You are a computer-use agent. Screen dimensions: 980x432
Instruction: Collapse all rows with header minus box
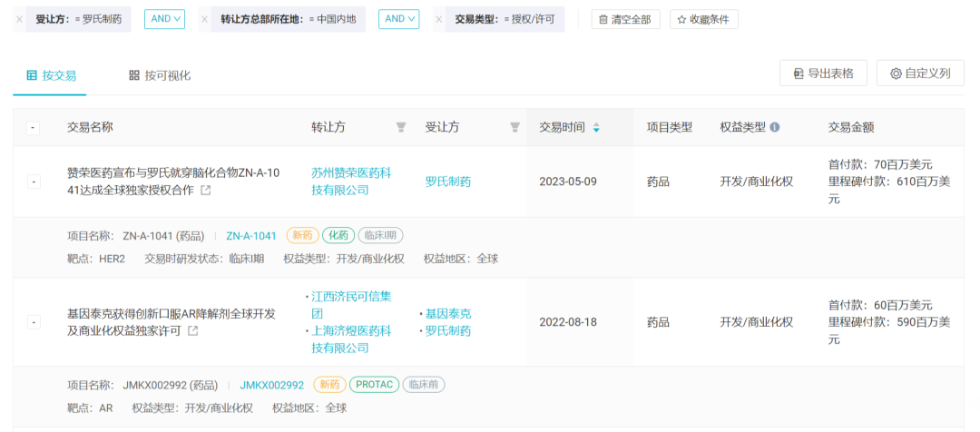point(34,128)
